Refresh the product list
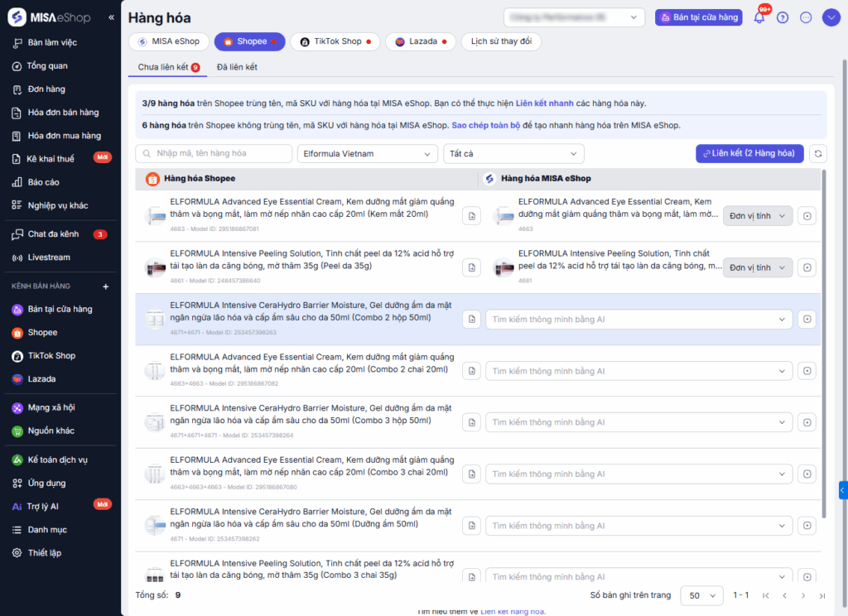The height and width of the screenshot is (616, 848). [818, 154]
